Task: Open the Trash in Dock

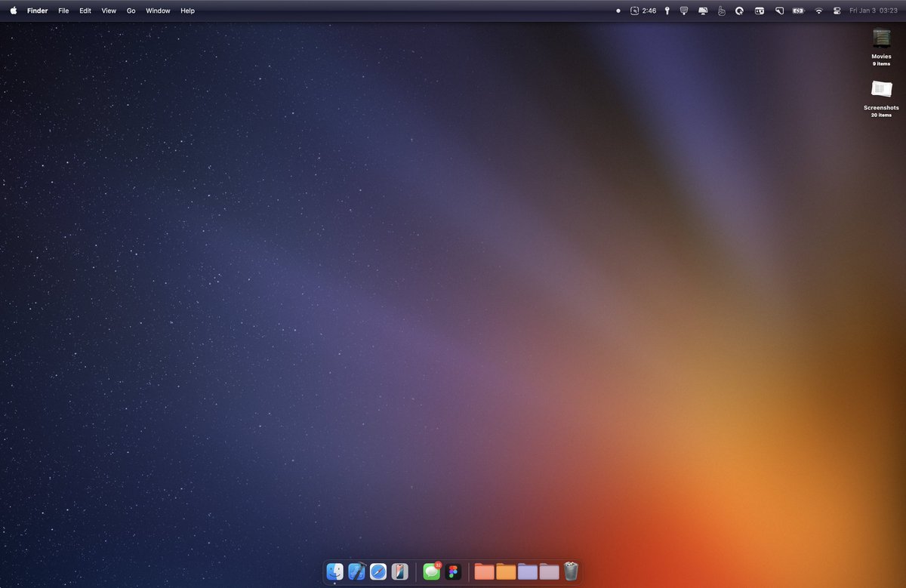Action: tap(571, 571)
